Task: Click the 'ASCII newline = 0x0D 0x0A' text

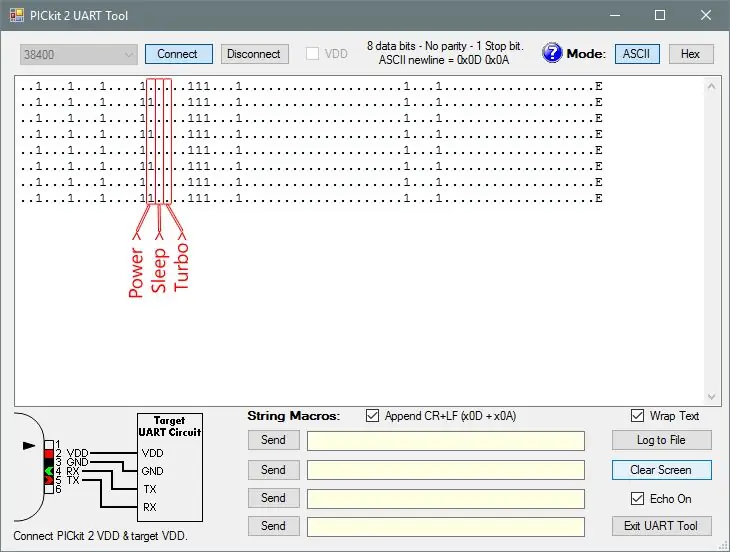Action: pos(444,60)
